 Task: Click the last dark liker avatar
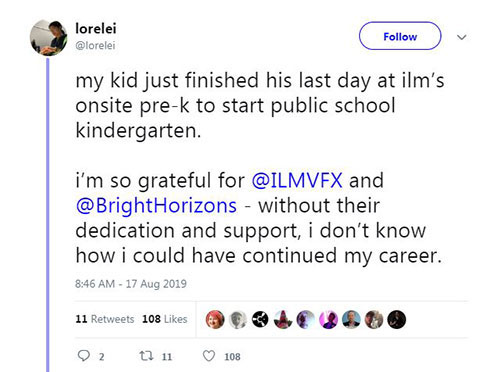tap(397, 319)
